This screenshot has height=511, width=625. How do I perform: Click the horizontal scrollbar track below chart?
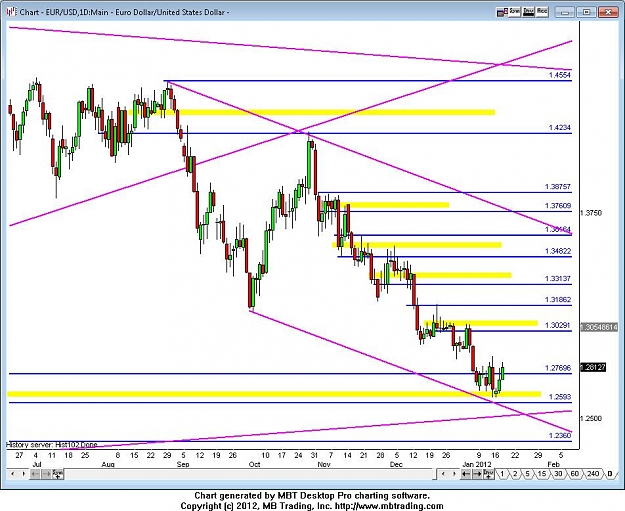tap(249, 474)
